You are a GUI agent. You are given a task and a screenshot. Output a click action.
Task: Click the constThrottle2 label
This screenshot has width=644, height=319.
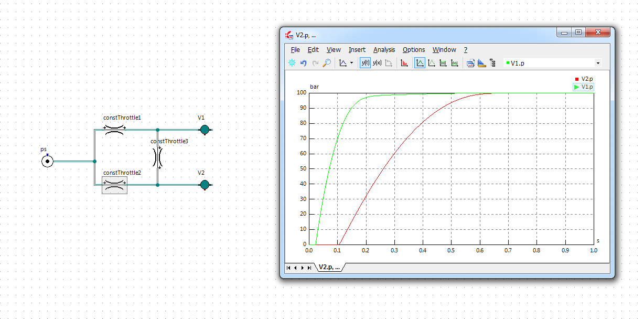pyautogui.click(x=122, y=173)
